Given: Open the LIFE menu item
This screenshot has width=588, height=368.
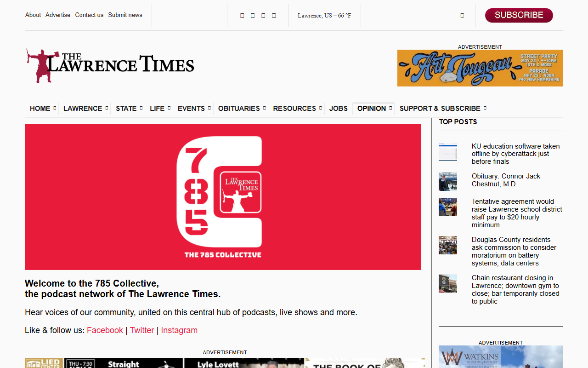Looking at the screenshot, I should point(157,109).
